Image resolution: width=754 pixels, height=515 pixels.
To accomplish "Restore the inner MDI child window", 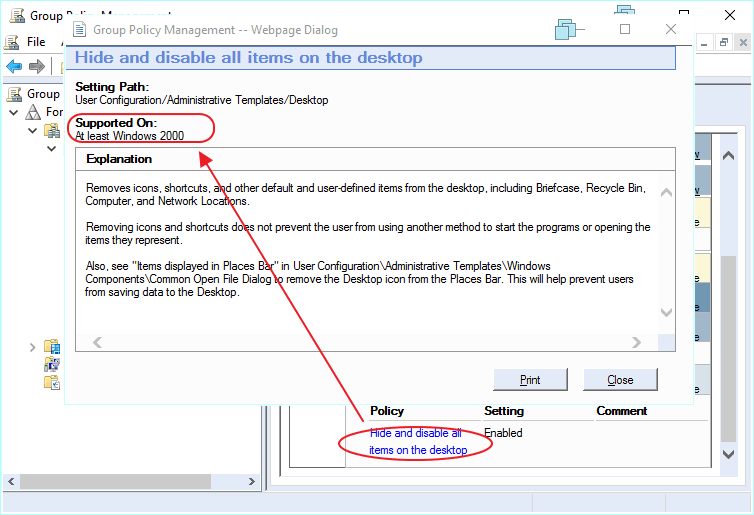I will click(724, 43).
